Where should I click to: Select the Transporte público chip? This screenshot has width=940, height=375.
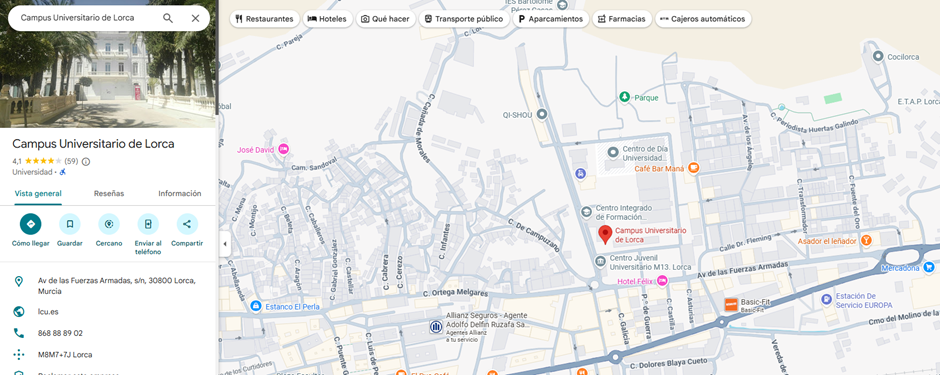[x=463, y=19]
